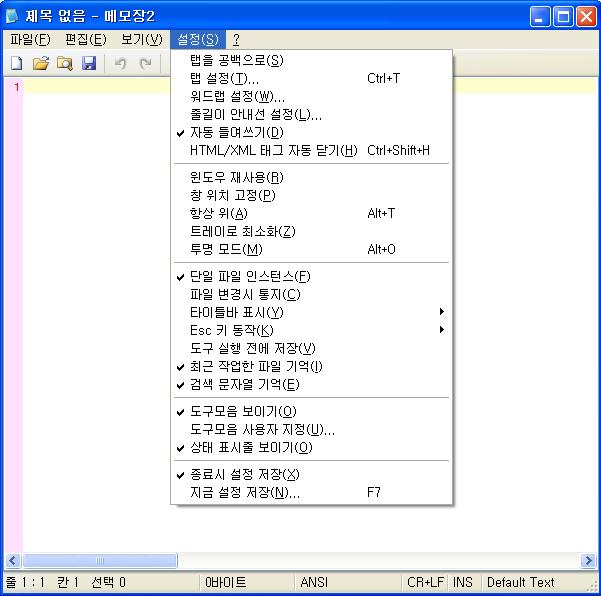
Task: Toggle 도구모음 보이기(O) toolbar visibility
Action: [x=312, y=412]
